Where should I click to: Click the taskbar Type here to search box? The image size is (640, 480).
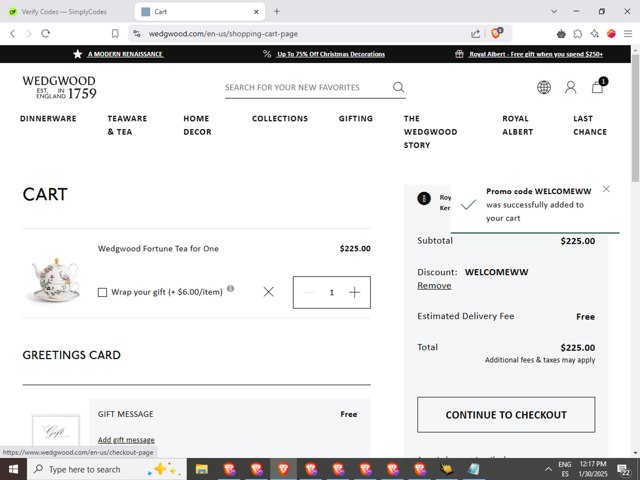107,469
